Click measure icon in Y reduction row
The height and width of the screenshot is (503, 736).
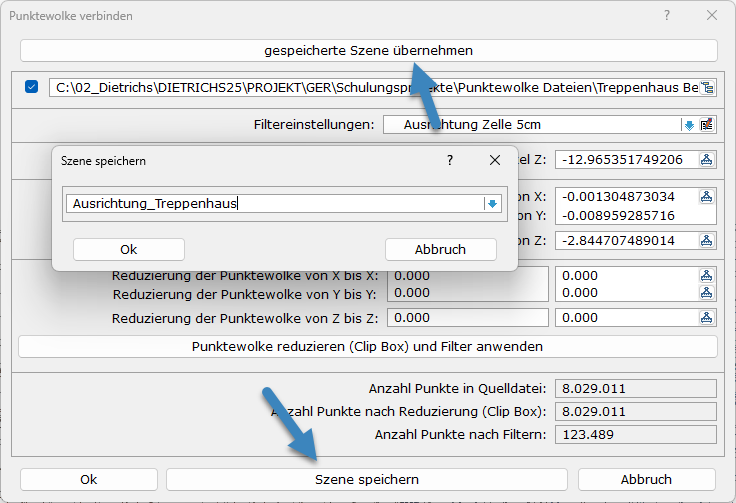pyautogui.click(x=707, y=293)
